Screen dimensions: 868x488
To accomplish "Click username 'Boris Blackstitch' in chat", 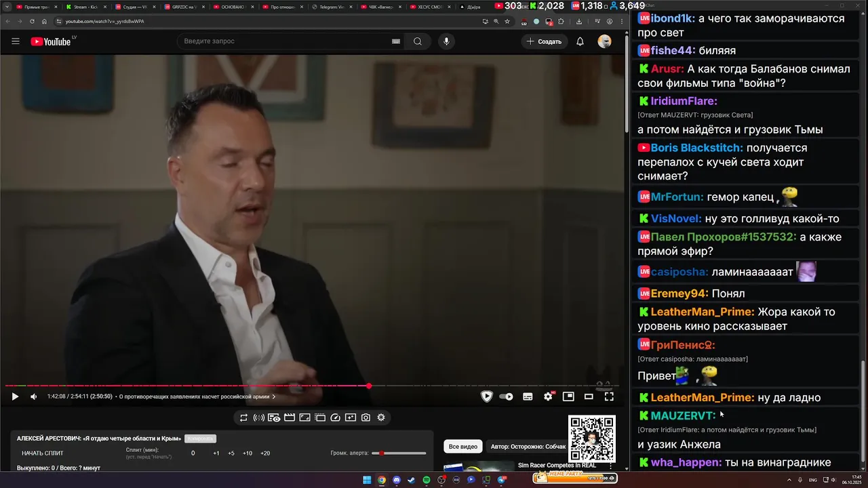I will tap(696, 148).
